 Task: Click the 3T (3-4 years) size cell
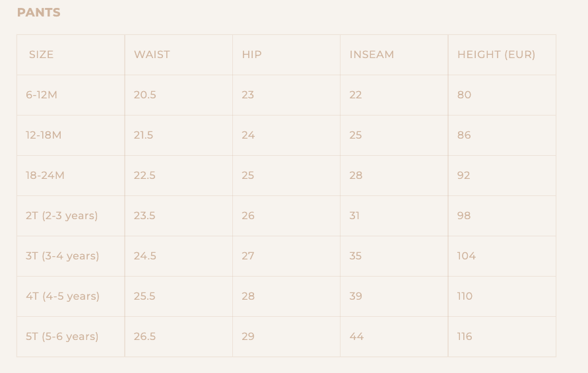click(62, 256)
